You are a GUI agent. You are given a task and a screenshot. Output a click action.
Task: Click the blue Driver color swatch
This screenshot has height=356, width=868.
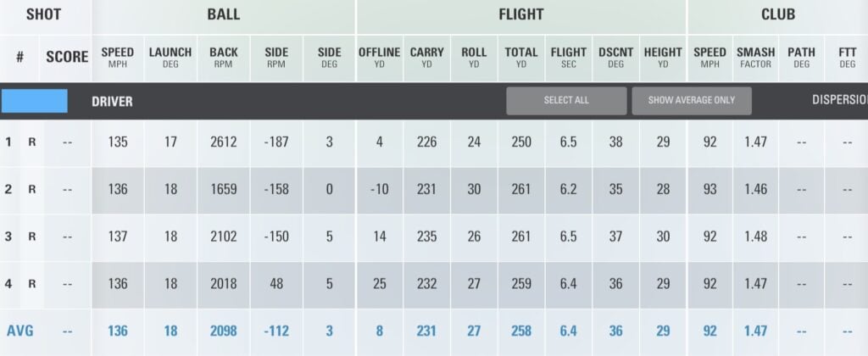pos(35,101)
